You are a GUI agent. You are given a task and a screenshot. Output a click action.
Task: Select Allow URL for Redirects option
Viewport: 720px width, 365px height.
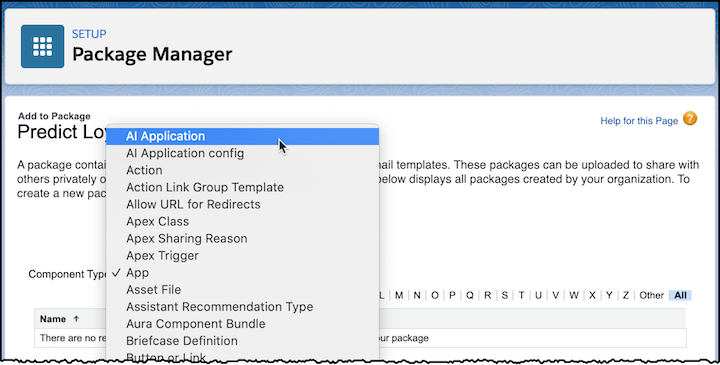(242, 204)
